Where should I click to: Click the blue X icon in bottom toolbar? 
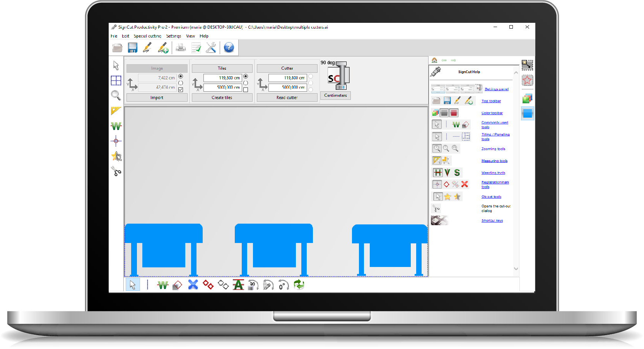click(193, 285)
